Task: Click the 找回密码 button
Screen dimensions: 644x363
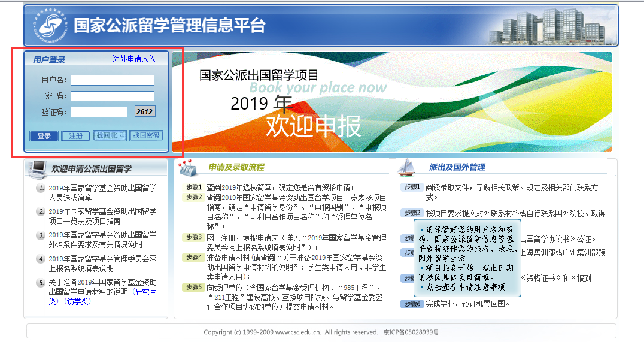Action: 147,136
